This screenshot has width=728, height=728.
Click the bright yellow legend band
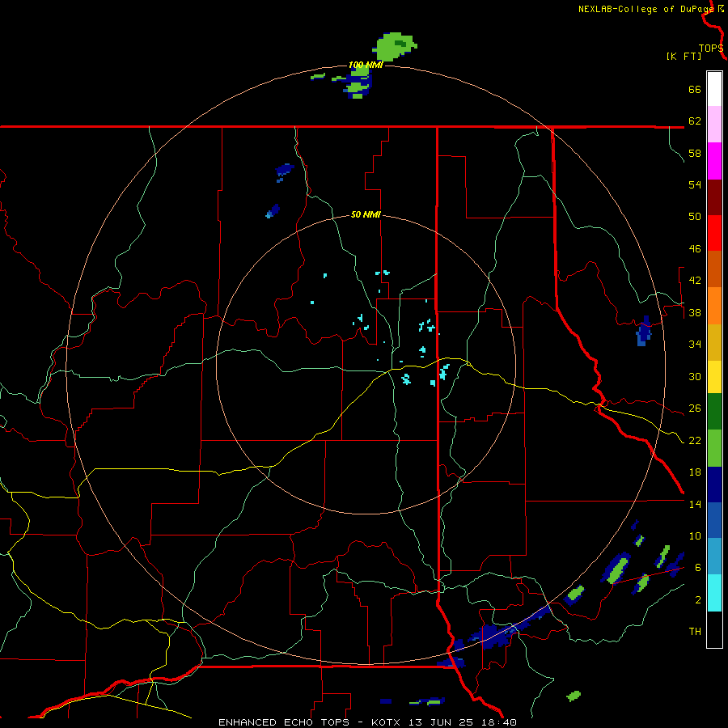tap(714, 377)
